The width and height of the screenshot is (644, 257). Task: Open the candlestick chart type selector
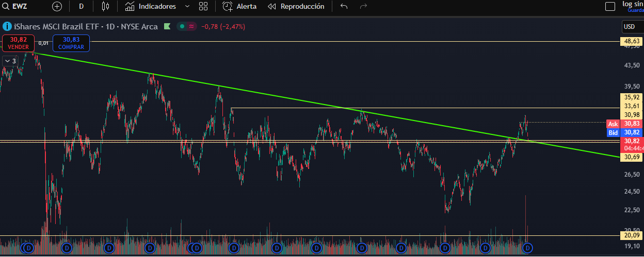pos(106,7)
